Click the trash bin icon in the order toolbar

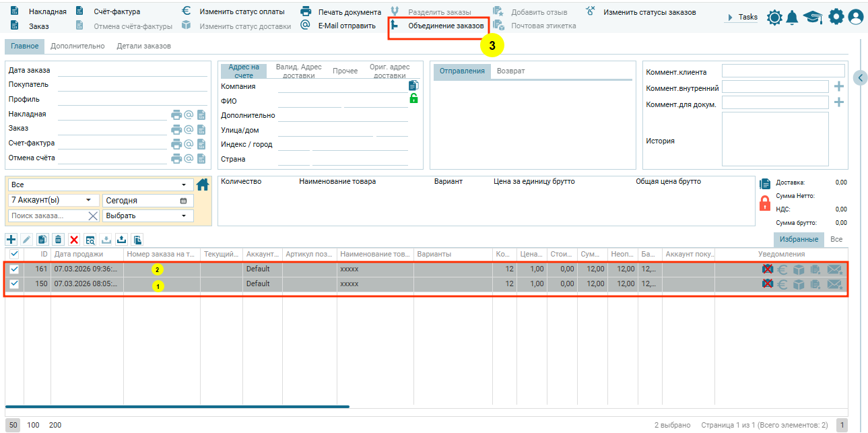59,240
